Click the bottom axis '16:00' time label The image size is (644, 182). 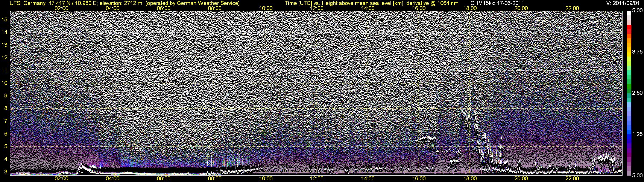419,179
